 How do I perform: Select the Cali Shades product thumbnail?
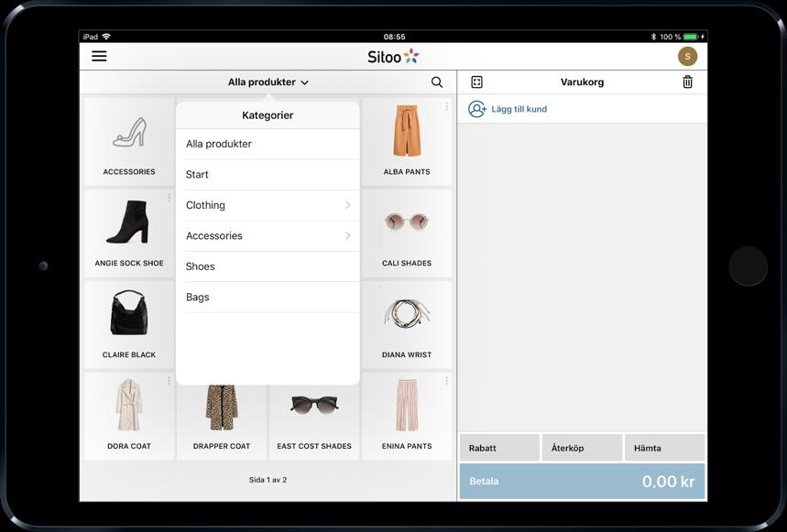[407, 223]
